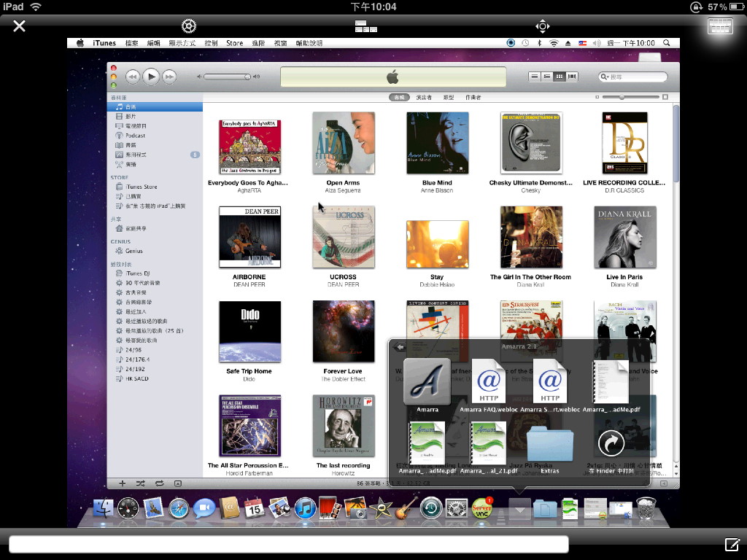Open the Wi-Fi status menu
Screen dimensions: 747x560
[x=554, y=43]
